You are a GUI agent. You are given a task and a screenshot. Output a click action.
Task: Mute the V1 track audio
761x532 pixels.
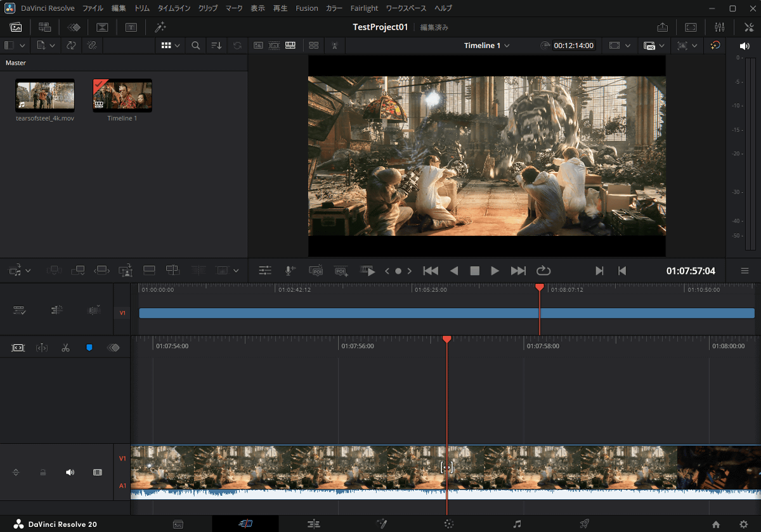(x=70, y=472)
